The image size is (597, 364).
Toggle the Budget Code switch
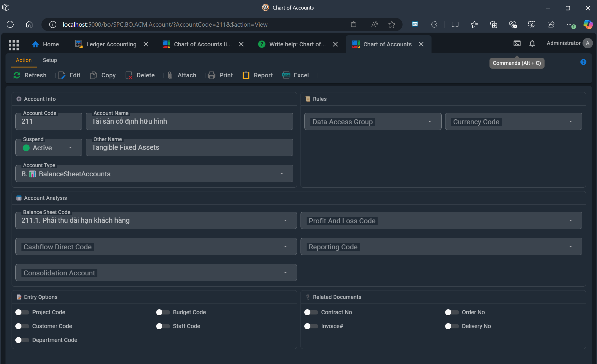point(163,312)
